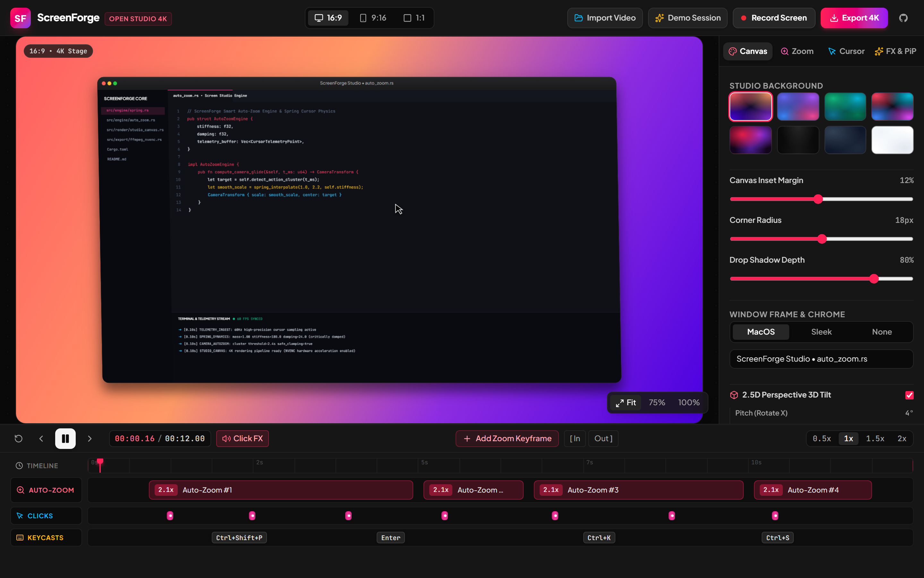Select the 9:16 portrait aspect ratio
The width and height of the screenshot is (924, 578).
coord(373,18)
